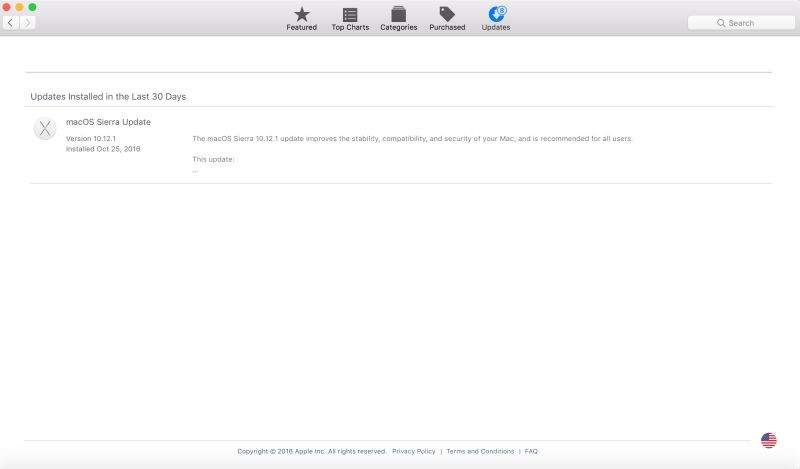
Task: Click the "This update:" text
Action: (x=213, y=159)
